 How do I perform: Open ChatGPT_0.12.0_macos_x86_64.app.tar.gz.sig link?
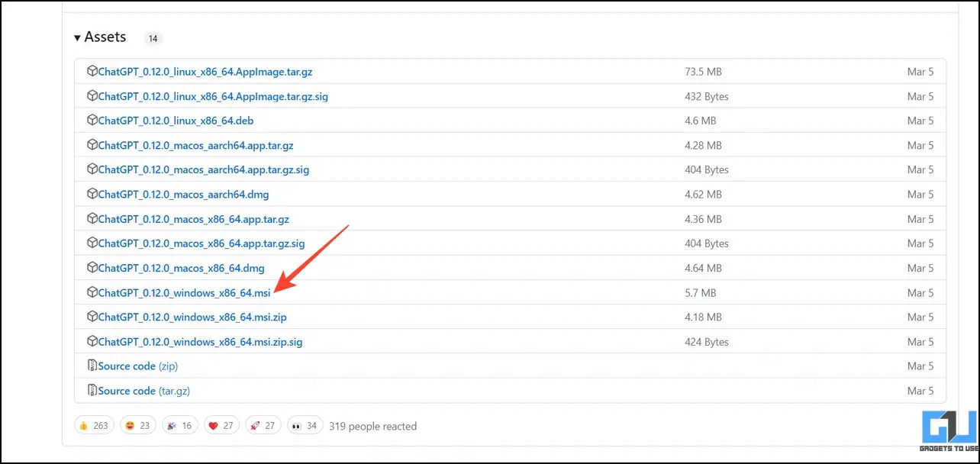(201, 243)
